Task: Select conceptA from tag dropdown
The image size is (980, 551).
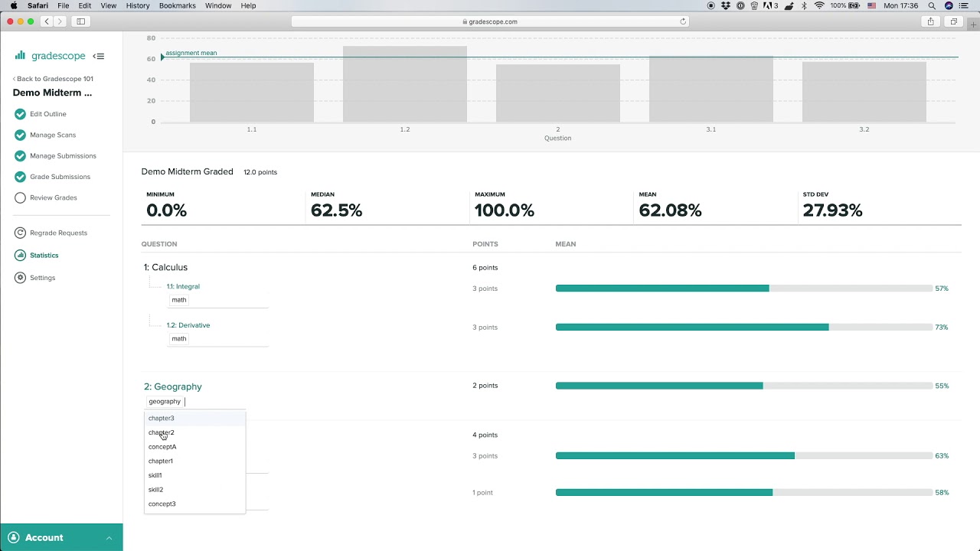Action: point(194,447)
